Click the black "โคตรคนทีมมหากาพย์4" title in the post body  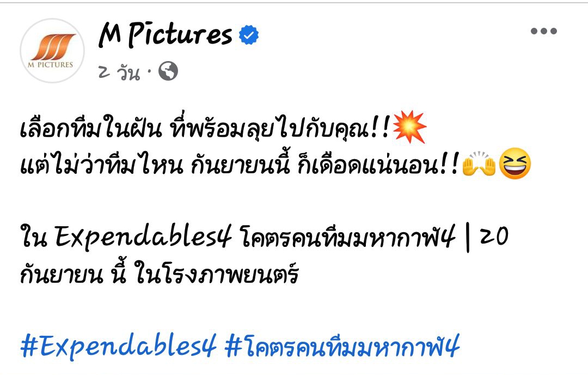347,237
